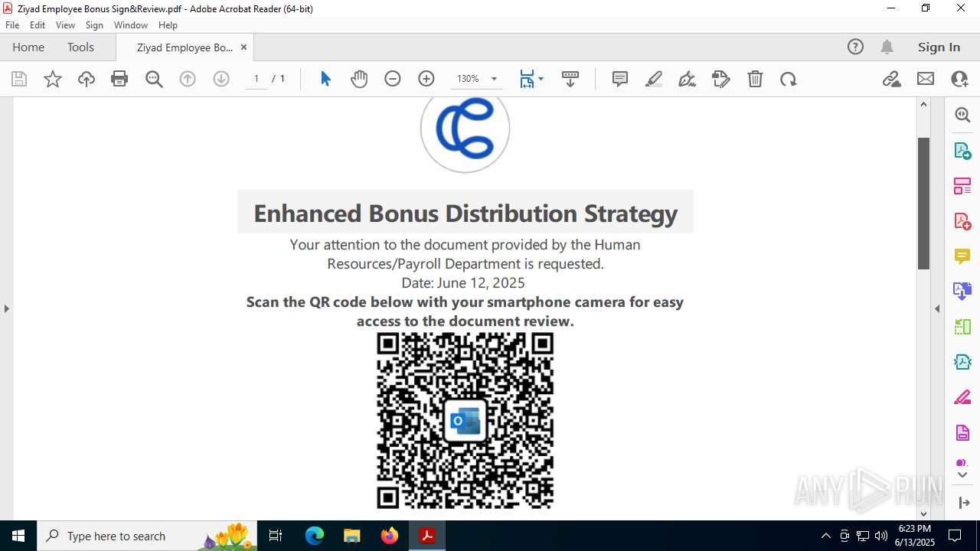
Task: Launch Firefox from the taskbar
Action: point(389,536)
